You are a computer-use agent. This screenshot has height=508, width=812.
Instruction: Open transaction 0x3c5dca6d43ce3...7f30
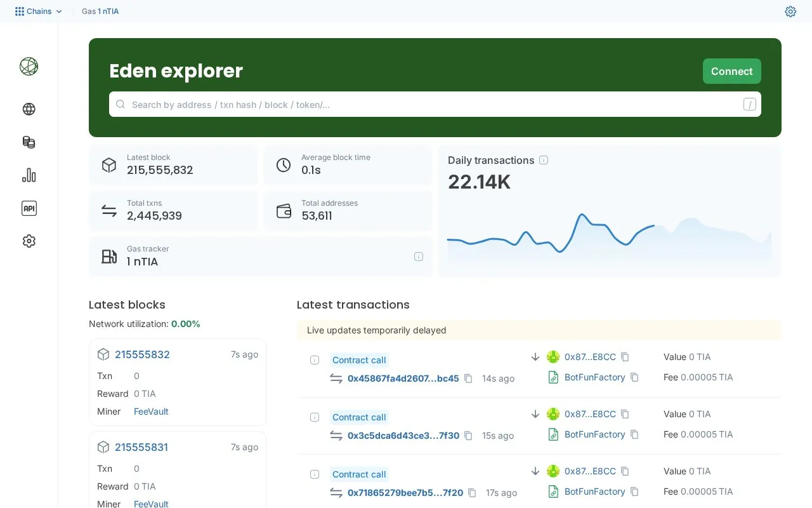403,436
